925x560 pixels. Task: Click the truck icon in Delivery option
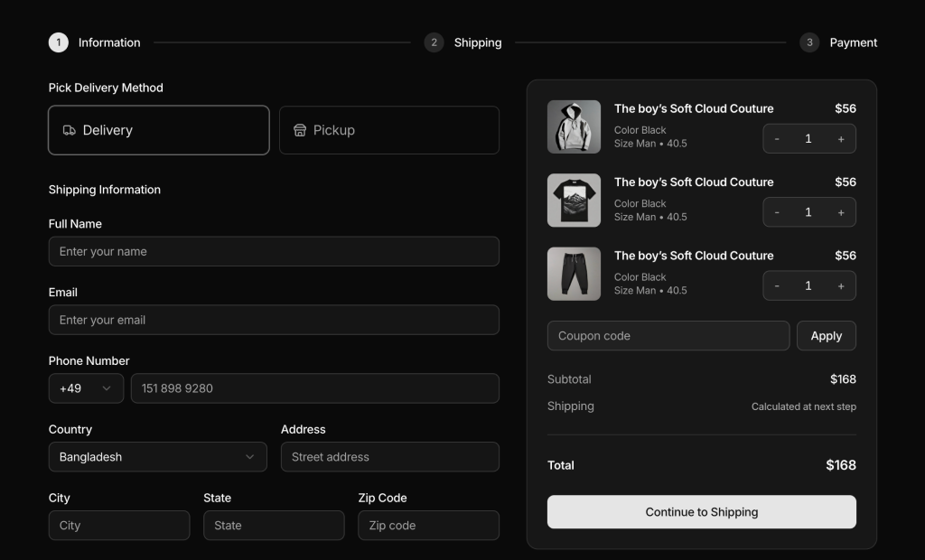point(69,130)
